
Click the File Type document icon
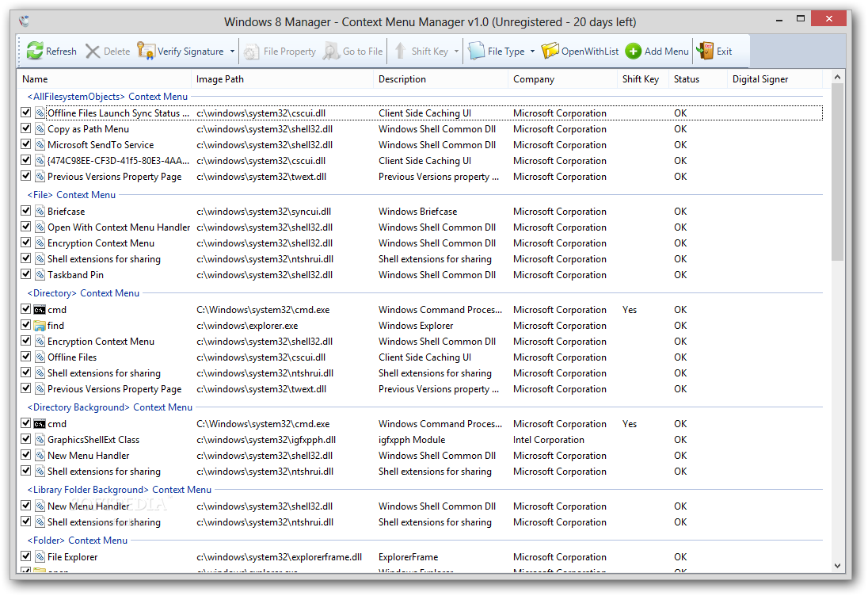click(x=476, y=51)
